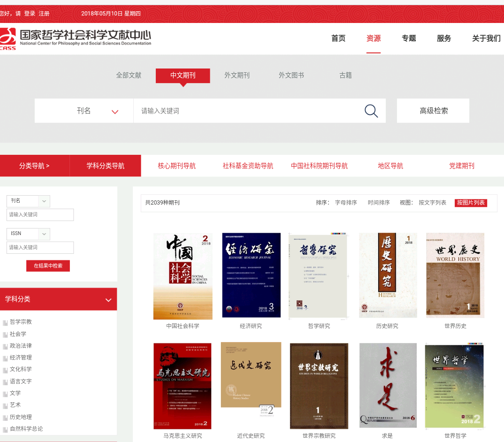Open 哲学研究 journal cover

(319, 275)
